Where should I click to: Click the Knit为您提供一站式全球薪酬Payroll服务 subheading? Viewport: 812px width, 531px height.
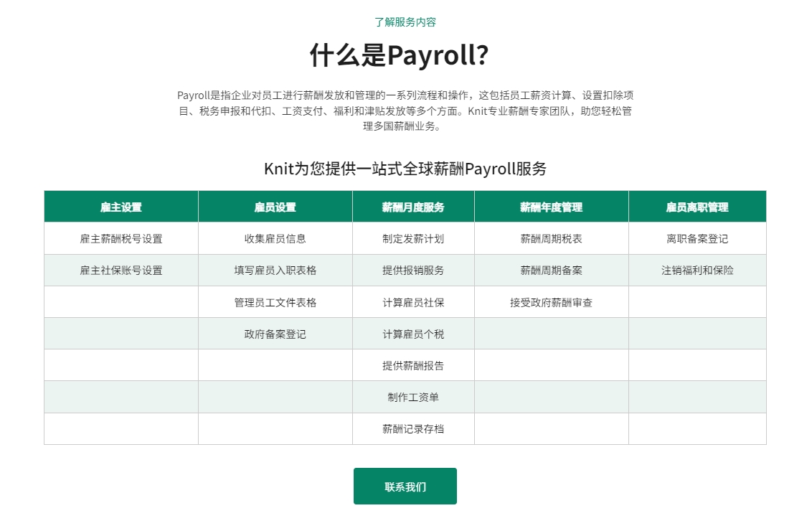pos(405,169)
